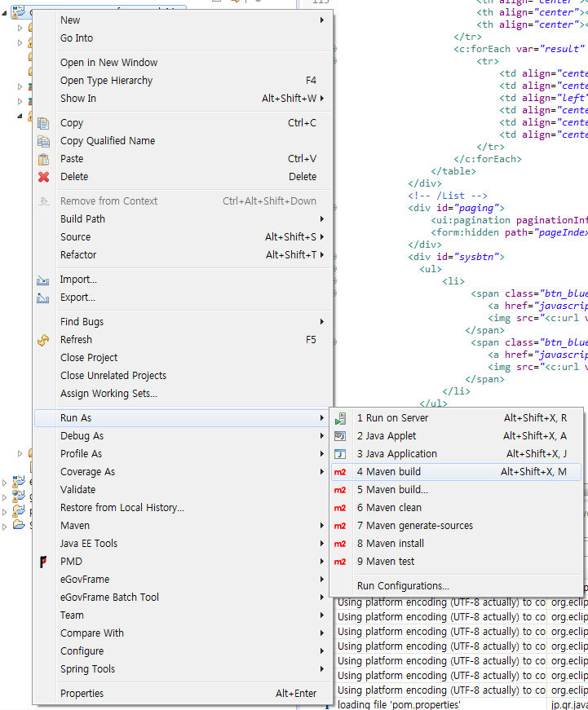Select the Run As entry
Image resolution: width=588 pixels, height=710 pixels.
(183, 418)
